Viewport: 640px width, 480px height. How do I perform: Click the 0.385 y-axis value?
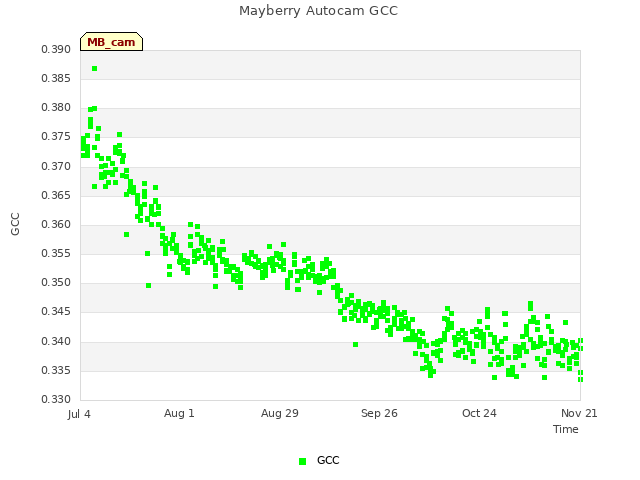pyautogui.click(x=56, y=78)
